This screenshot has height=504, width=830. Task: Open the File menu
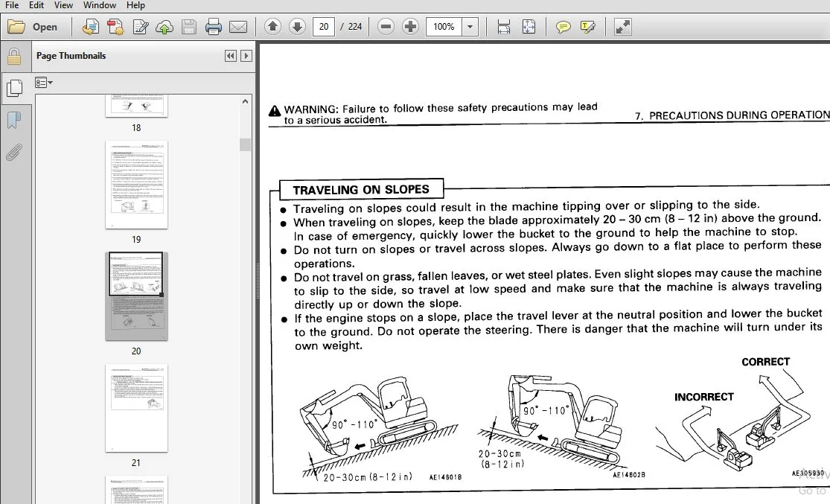[x=12, y=5]
